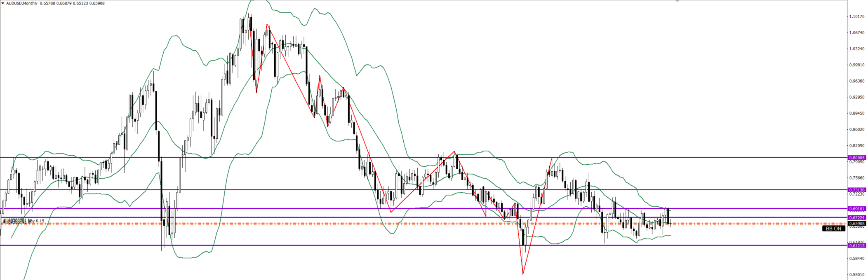Click the current price 0.65908 black label
Viewport: 868px width, 280px height.
coord(856,224)
